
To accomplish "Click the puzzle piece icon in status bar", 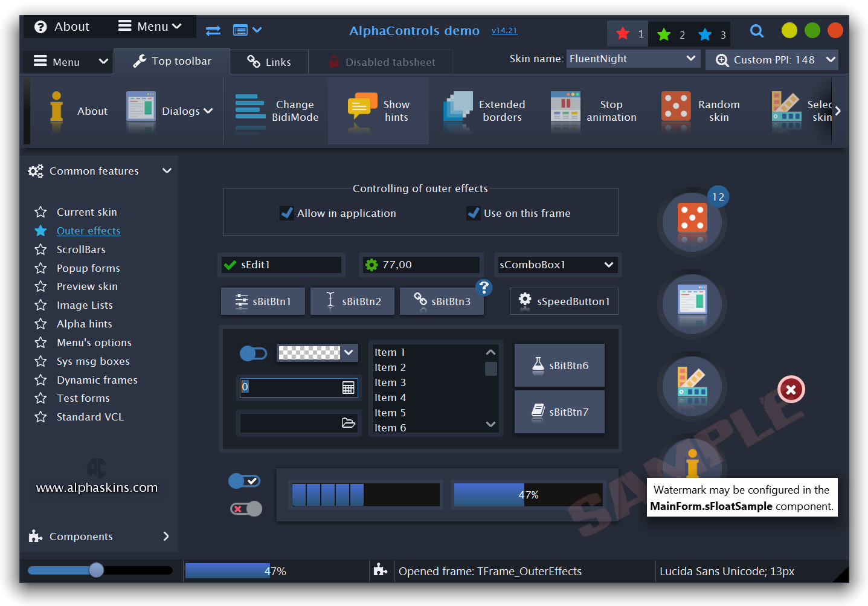I will point(380,570).
